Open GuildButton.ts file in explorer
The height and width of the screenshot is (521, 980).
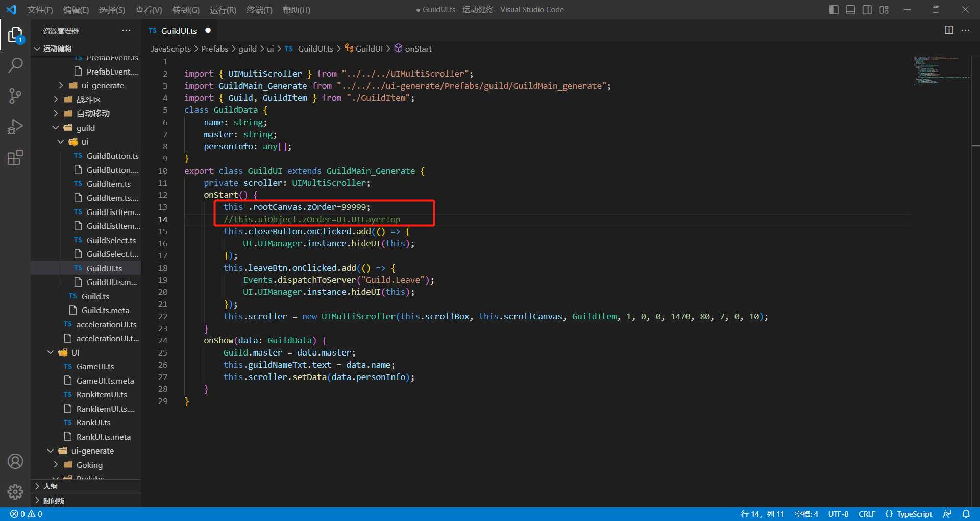(86, 156)
